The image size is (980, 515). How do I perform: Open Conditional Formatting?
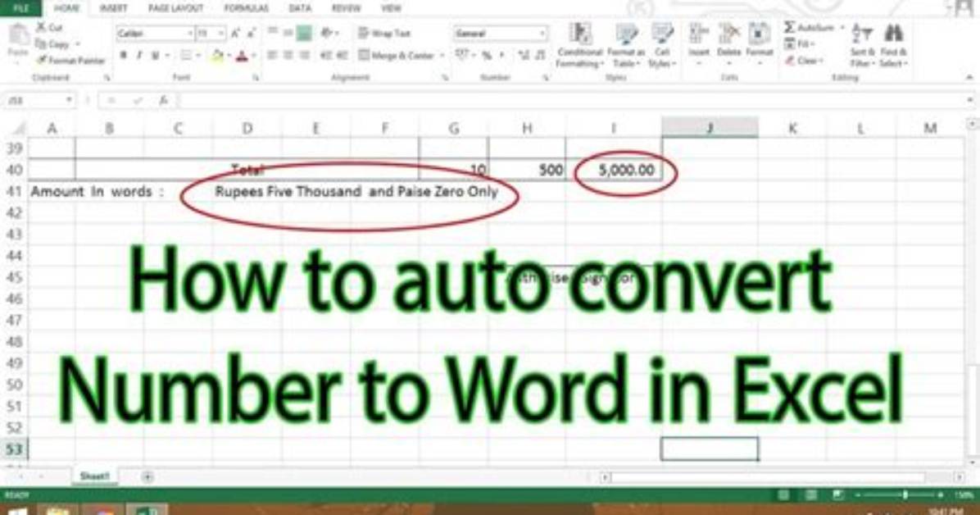click(580, 45)
